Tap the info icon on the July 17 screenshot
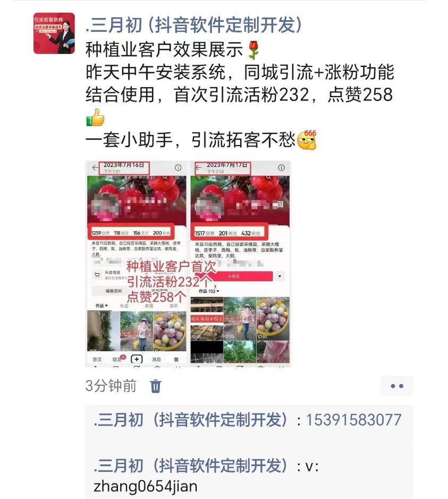Screen dimensions: 448x499 [x=281, y=167]
